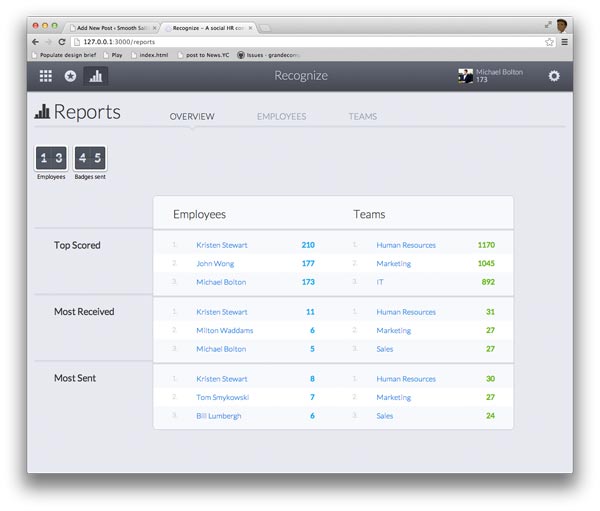The width and height of the screenshot is (600, 511).
Task: Click the Recognize title in header
Action: click(301, 76)
